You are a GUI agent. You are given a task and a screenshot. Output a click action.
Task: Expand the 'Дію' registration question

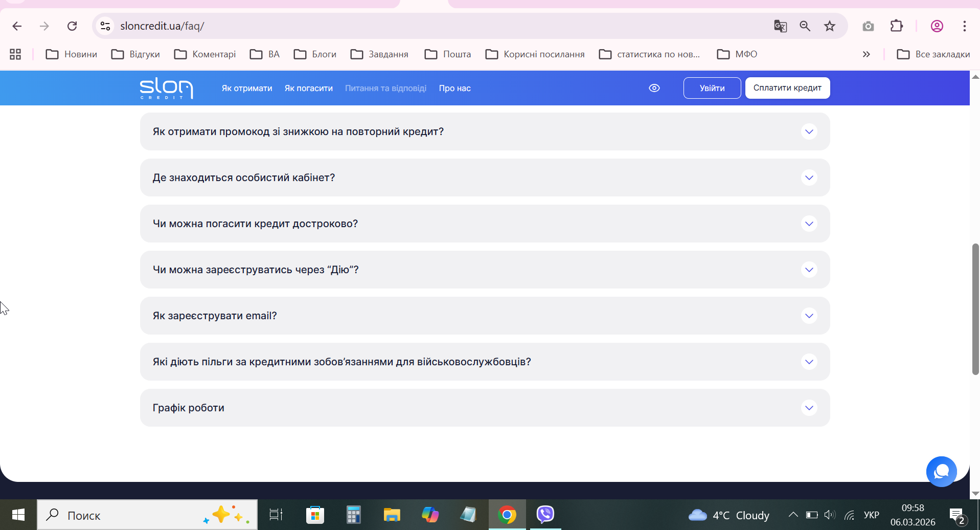(x=485, y=270)
